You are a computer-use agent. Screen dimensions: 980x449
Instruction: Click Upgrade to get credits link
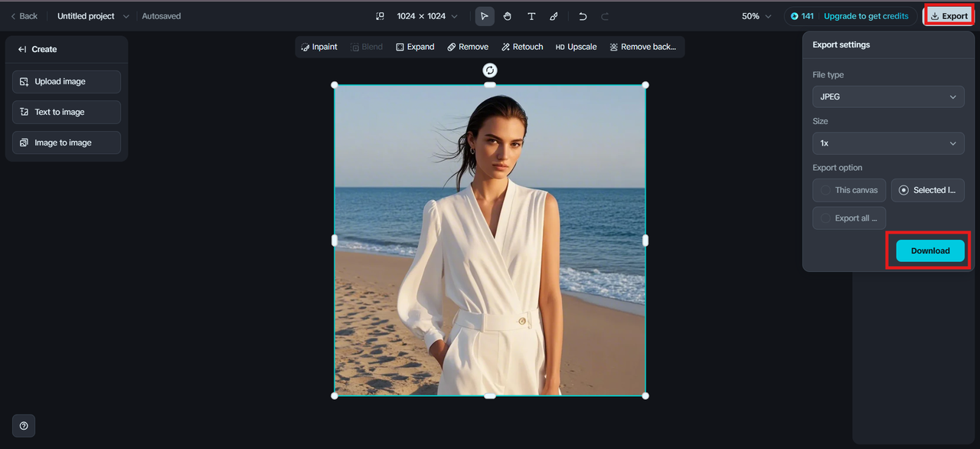click(866, 16)
